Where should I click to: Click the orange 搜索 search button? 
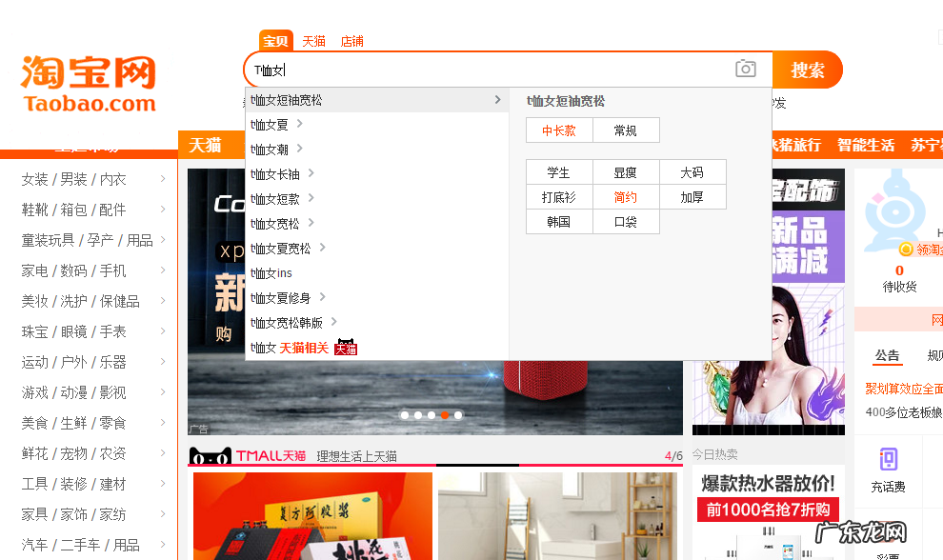tap(809, 70)
